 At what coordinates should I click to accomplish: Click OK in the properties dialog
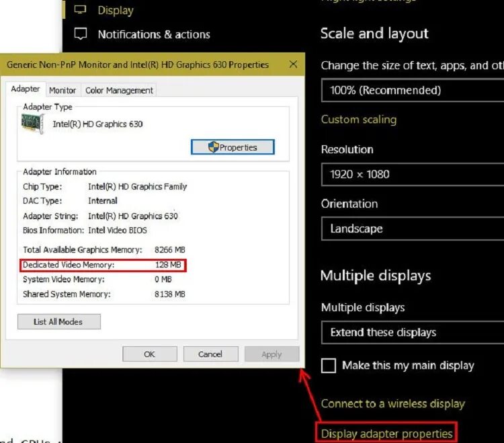tap(150, 354)
